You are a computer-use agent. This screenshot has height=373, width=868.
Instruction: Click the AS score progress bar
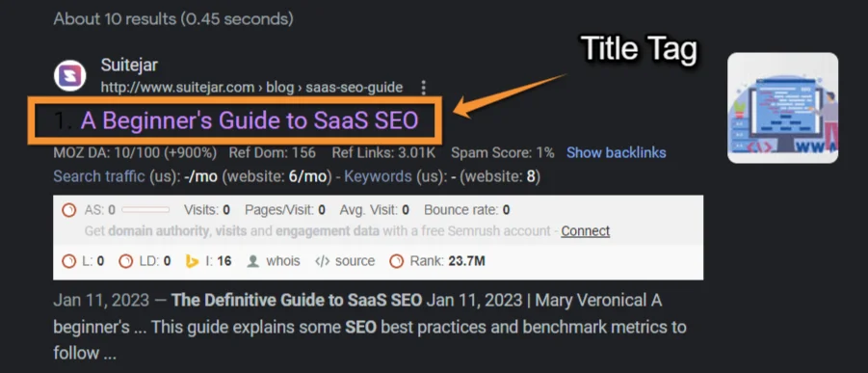(145, 210)
